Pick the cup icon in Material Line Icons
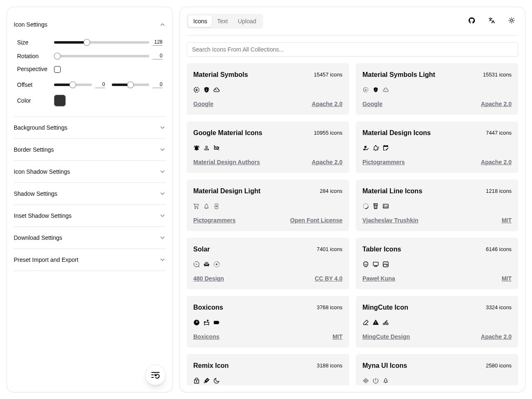This screenshot has width=532, height=399. point(376,206)
